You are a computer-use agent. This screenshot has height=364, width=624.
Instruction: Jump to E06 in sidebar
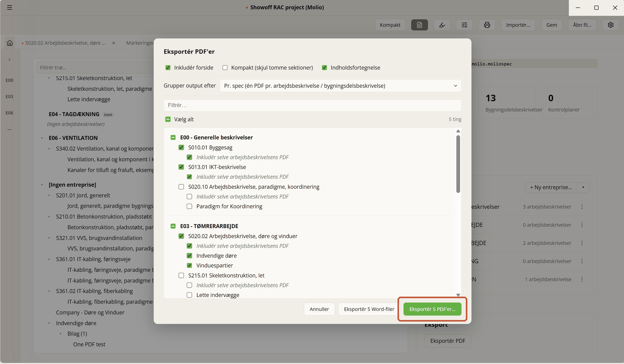click(x=9, y=113)
